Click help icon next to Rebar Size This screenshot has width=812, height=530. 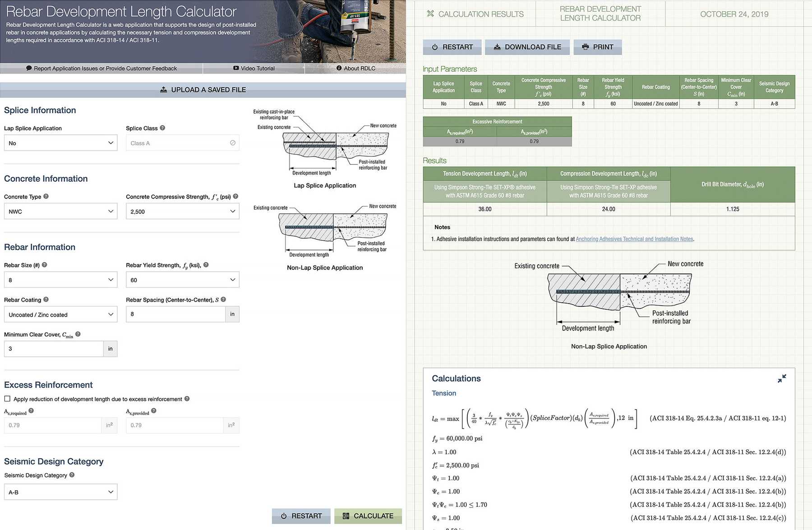[x=44, y=265]
